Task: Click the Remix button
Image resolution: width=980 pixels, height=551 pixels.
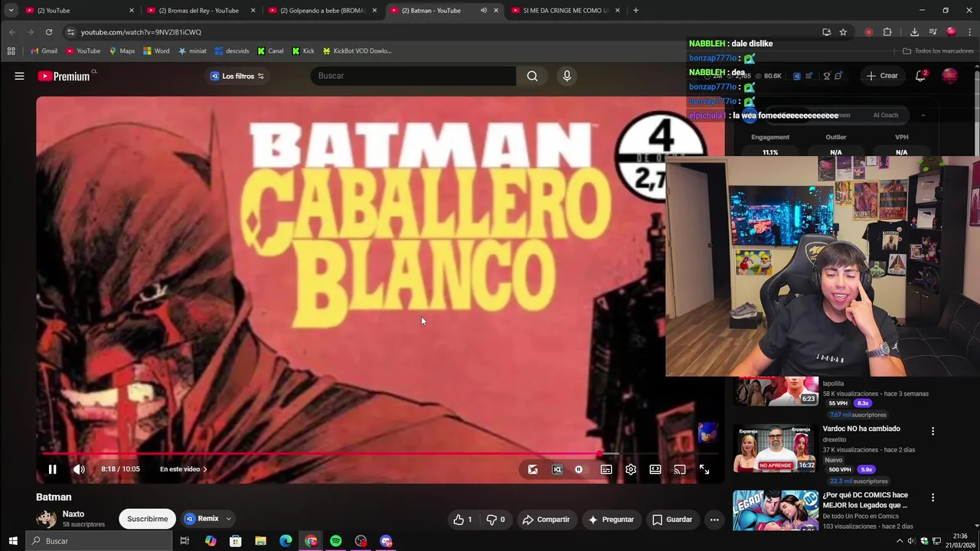Action: [201, 519]
